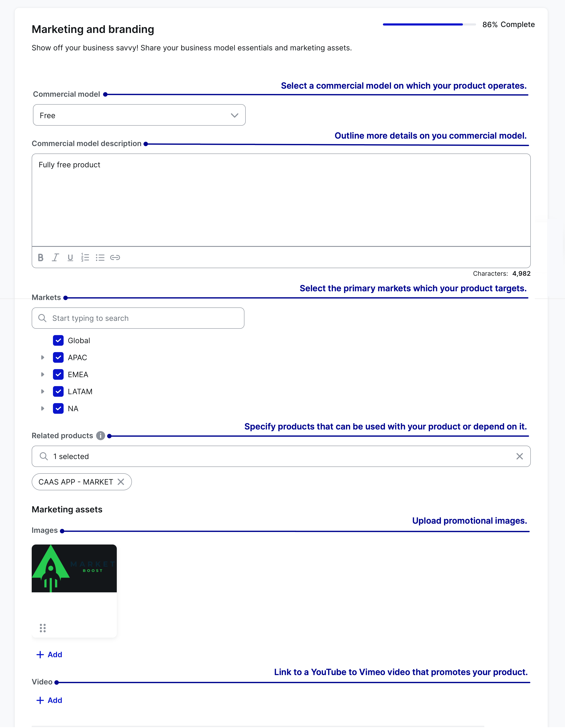The width and height of the screenshot is (565, 728).
Task: Click the Markets search input field
Action: (x=138, y=318)
